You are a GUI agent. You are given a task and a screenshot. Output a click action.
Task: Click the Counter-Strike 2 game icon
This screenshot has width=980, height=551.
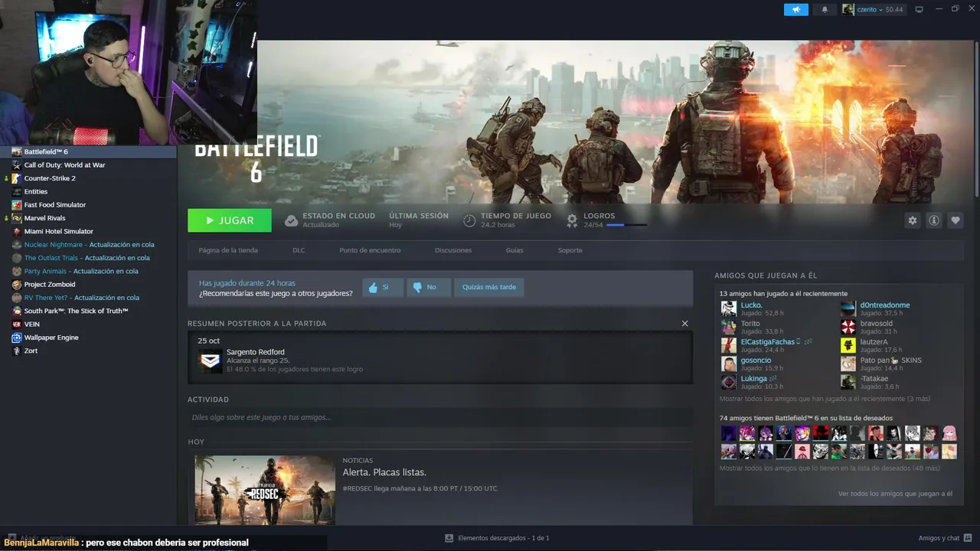pyautogui.click(x=17, y=178)
